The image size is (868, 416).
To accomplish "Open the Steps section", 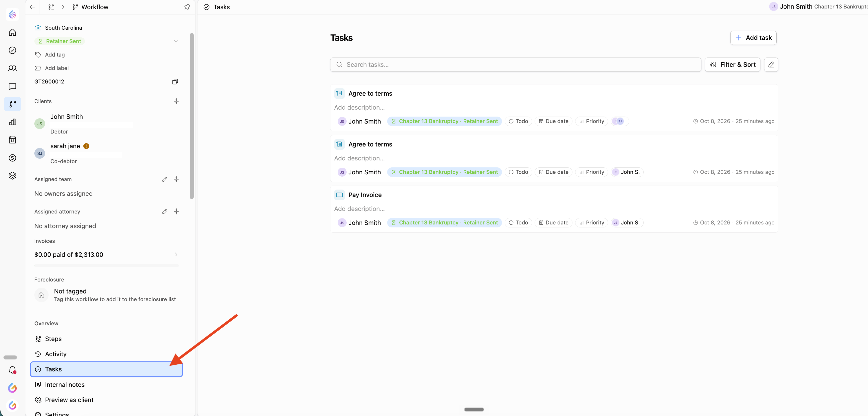I will tap(107, 339).
